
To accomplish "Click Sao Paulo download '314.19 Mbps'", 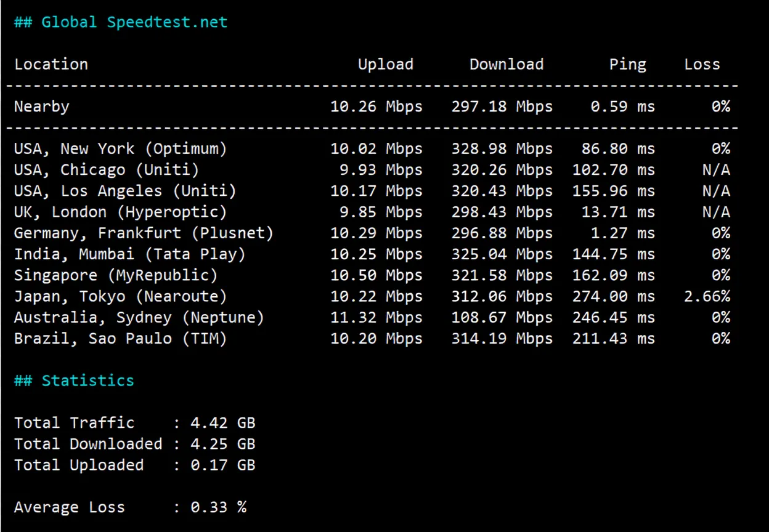I will 502,338.
